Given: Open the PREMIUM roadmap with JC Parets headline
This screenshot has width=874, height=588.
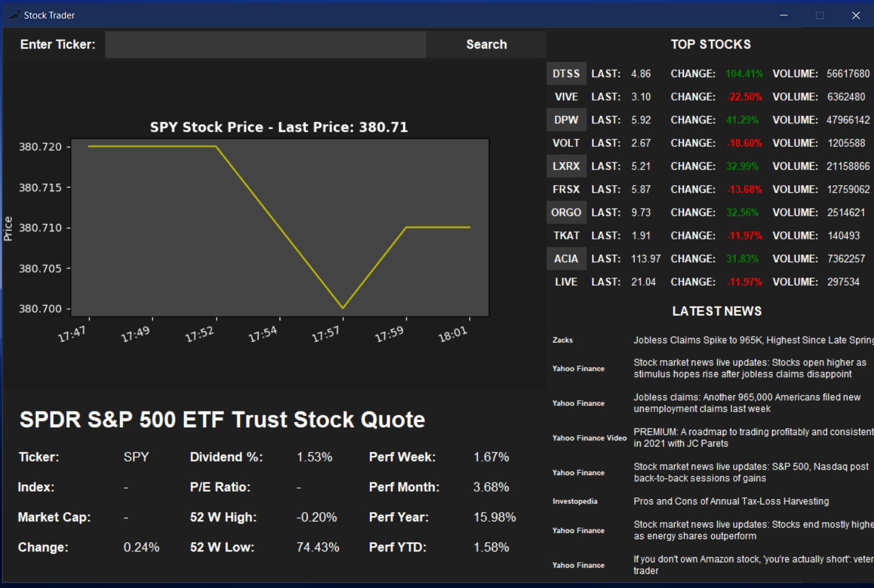Looking at the screenshot, I should 754,437.
